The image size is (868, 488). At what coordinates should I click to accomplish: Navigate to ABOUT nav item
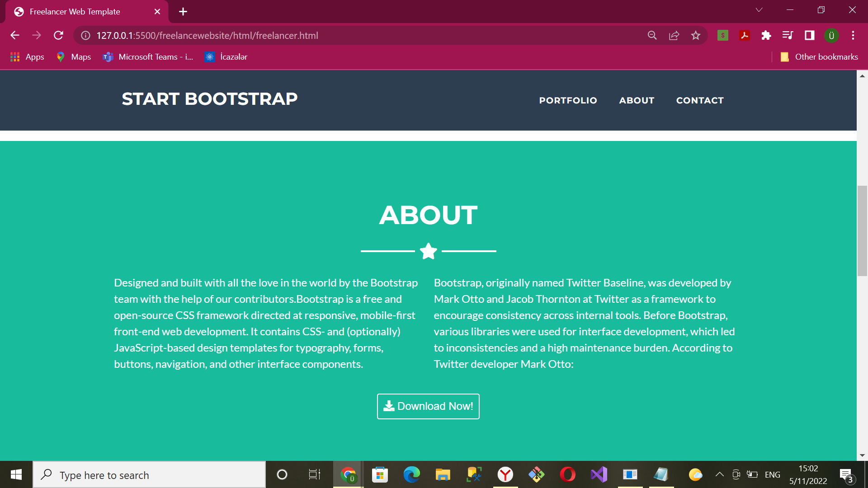(637, 100)
